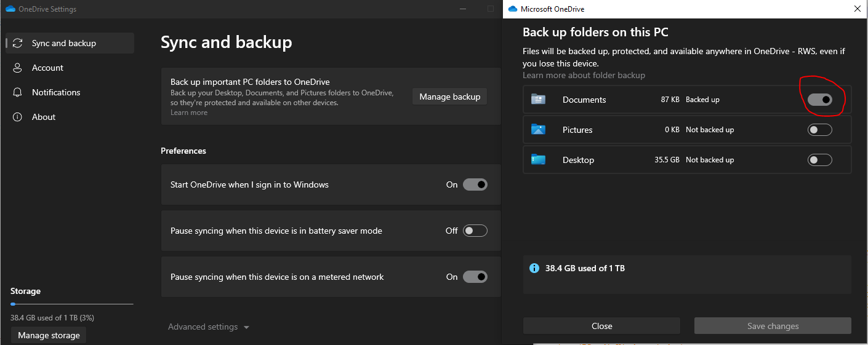Screen dimensions: 868x345
Task: Open the Sync and backup section
Action: [x=70, y=43]
